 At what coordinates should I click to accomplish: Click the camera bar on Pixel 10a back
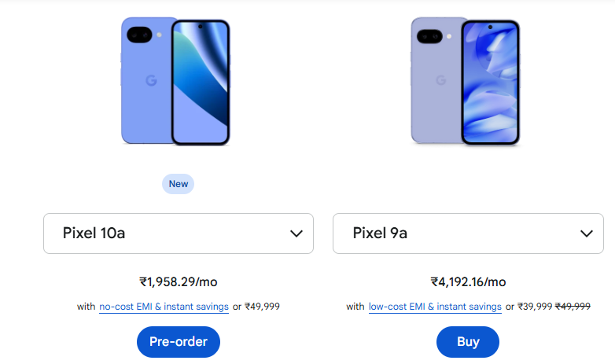point(143,35)
